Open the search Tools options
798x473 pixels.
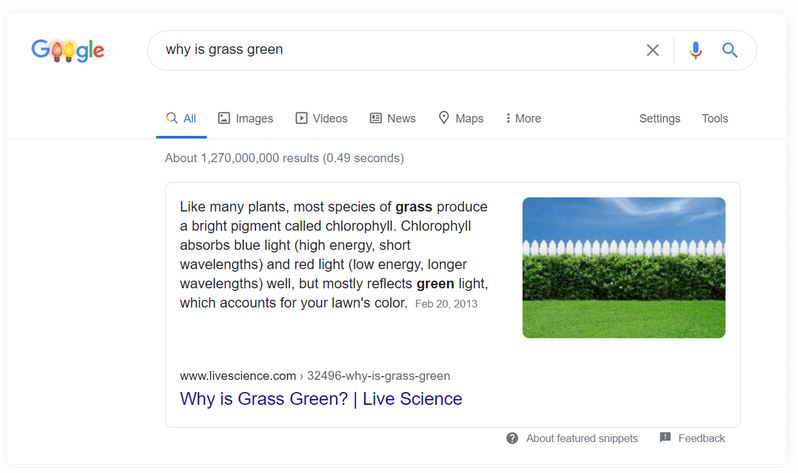(x=715, y=118)
